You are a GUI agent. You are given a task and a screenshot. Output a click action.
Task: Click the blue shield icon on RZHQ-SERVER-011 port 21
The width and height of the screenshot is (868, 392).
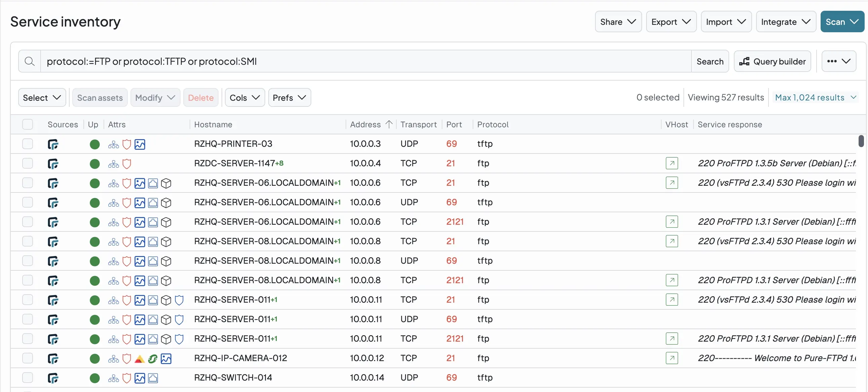click(x=179, y=300)
